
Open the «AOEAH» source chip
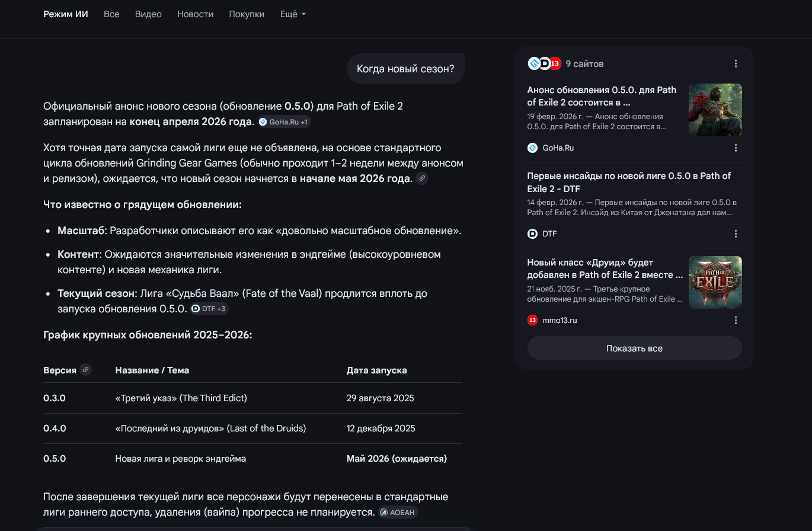click(398, 513)
